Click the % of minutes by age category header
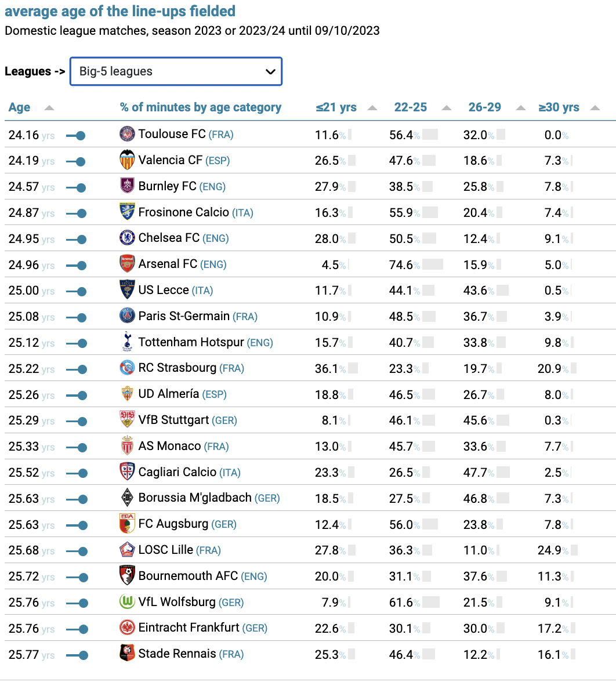 200,107
